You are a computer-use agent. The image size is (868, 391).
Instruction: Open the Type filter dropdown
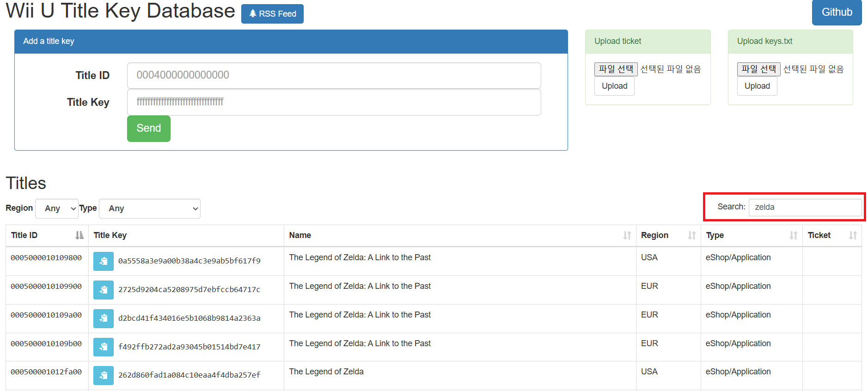click(x=150, y=208)
